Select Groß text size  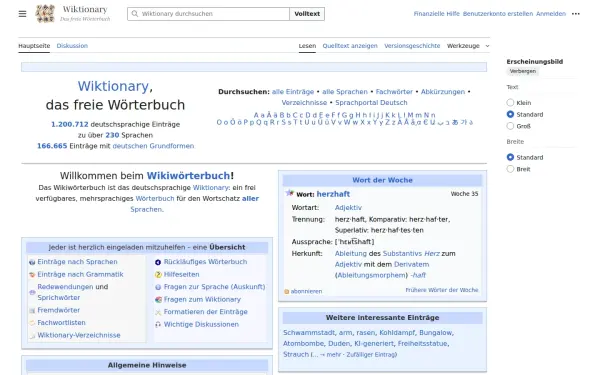(x=510, y=126)
